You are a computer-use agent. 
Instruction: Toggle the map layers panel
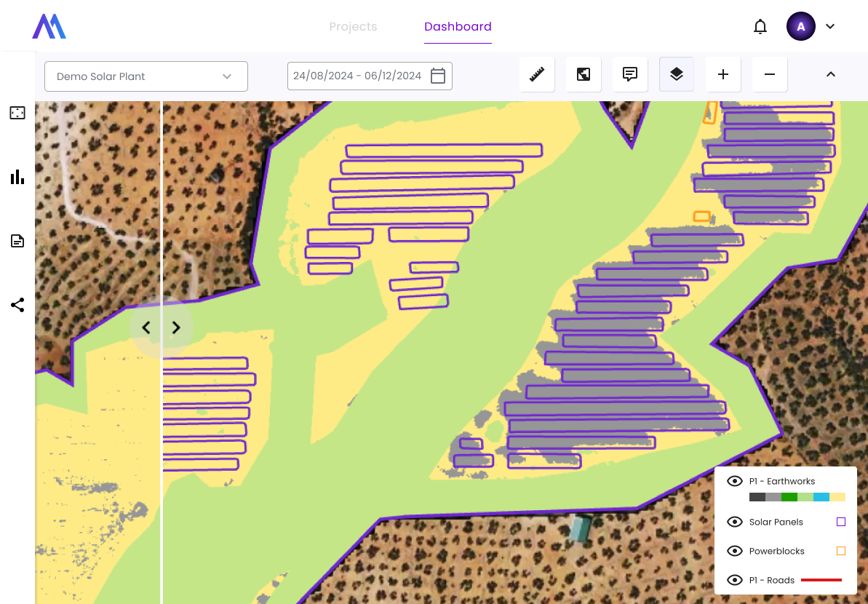point(677,74)
